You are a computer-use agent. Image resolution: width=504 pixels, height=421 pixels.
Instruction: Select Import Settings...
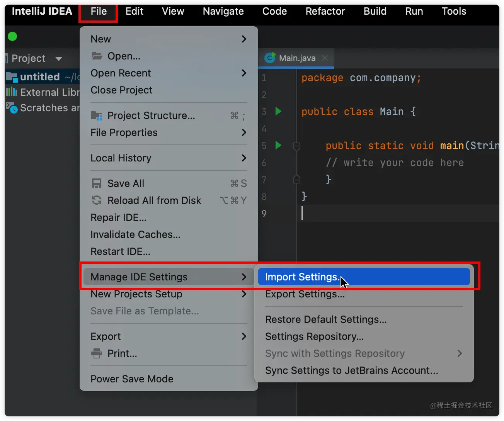coord(364,277)
